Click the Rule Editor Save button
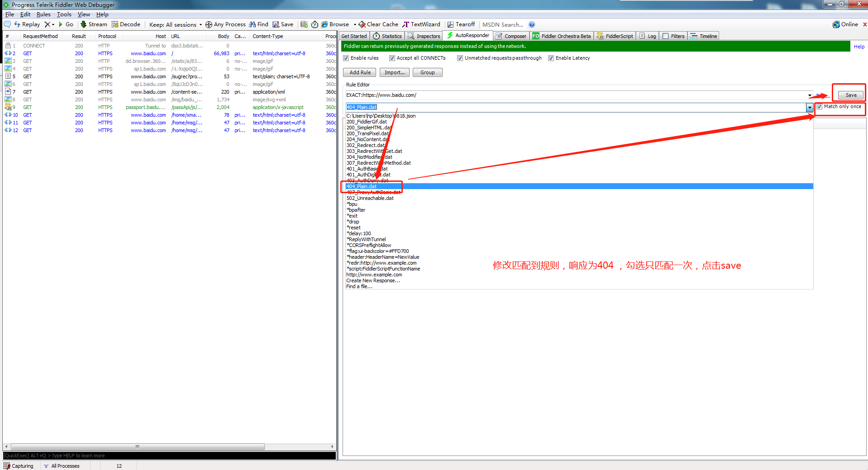This screenshot has height=470, width=868. click(851, 95)
